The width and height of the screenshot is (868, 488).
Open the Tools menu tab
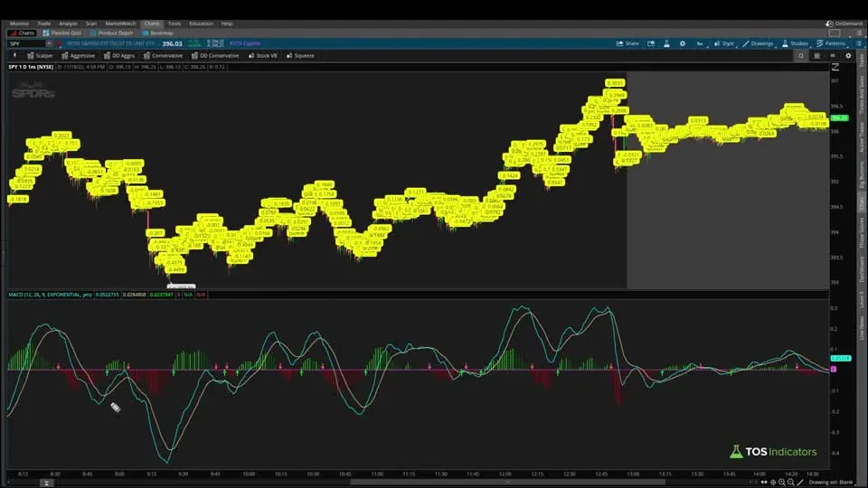click(x=175, y=23)
